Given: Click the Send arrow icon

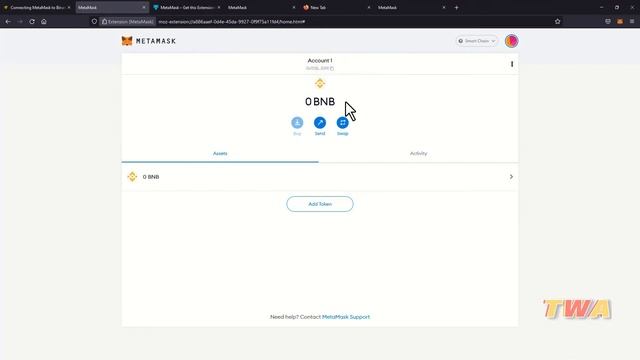Looking at the screenshot, I should [x=320, y=122].
